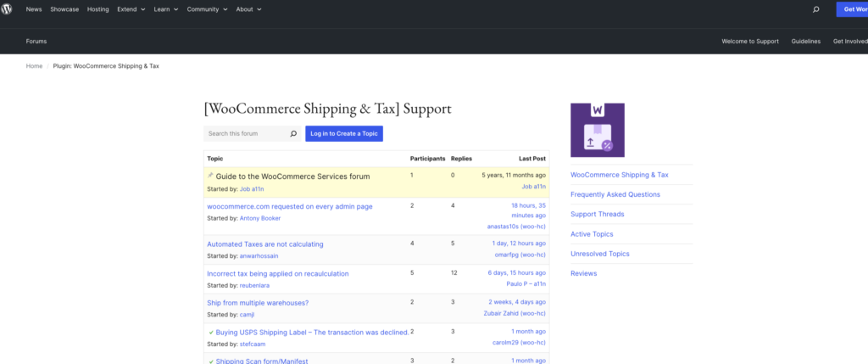Expand the Extend dropdown menu
The height and width of the screenshot is (364, 868).
click(x=129, y=9)
